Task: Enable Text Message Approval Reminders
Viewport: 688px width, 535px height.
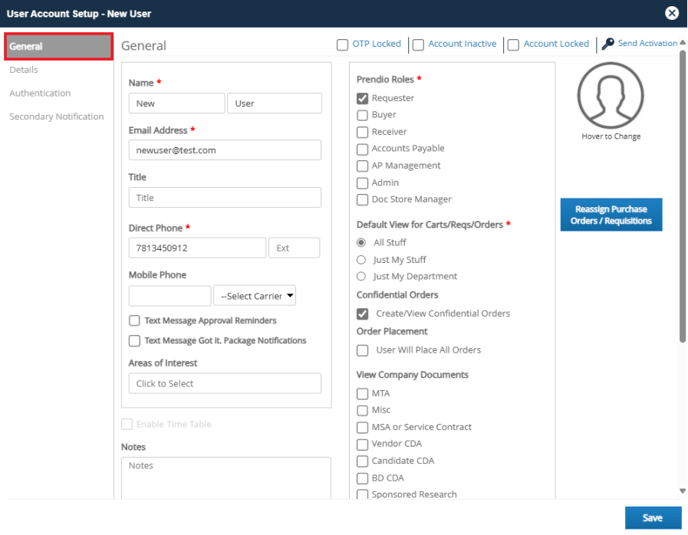Action: (x=134, y=320)
